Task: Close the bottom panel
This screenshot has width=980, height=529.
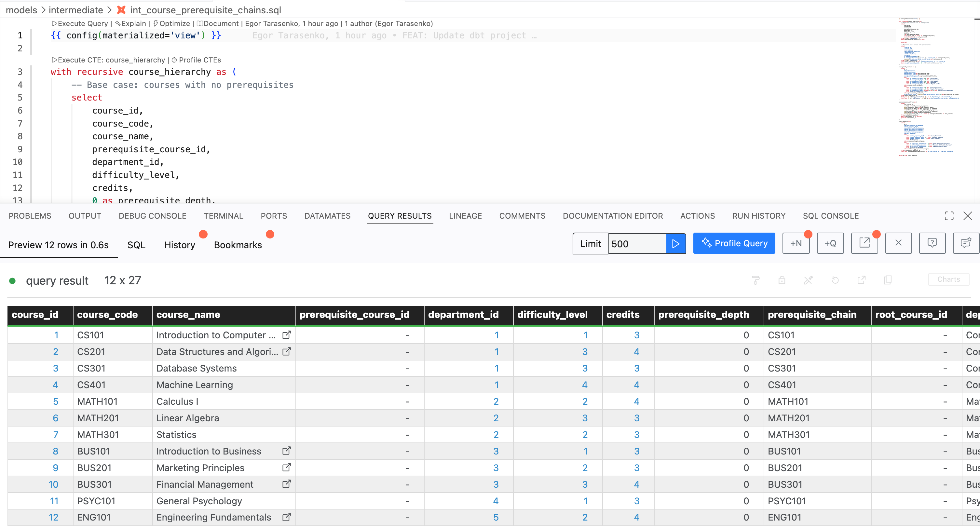Action: (968, 216)
